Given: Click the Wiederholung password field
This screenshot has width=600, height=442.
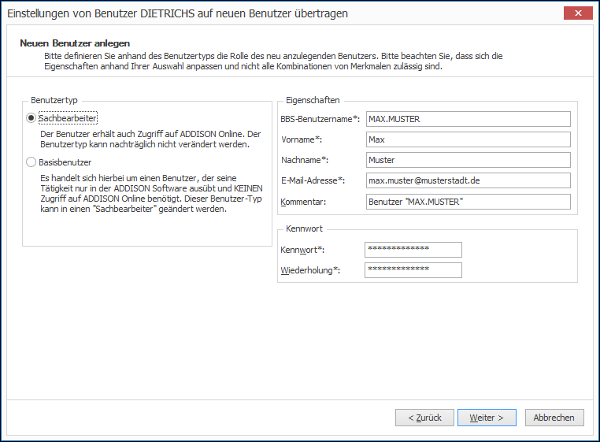Looking at the screenshot, I should click(x=413, y=270).
